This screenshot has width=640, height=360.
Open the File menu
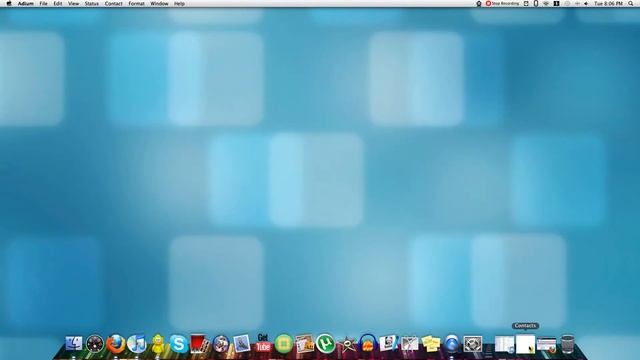(x=43, y=4)
